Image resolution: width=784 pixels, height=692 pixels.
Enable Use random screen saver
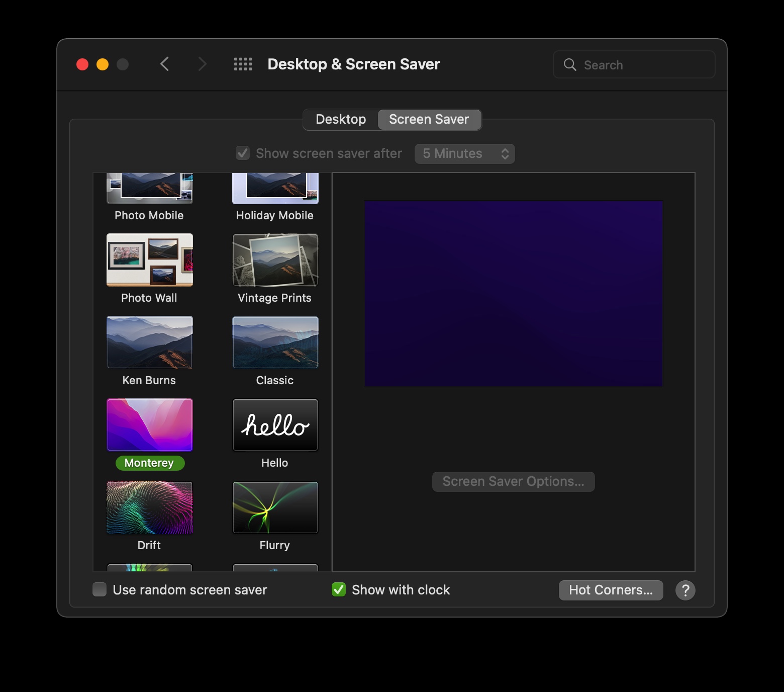tap(100, 589)
